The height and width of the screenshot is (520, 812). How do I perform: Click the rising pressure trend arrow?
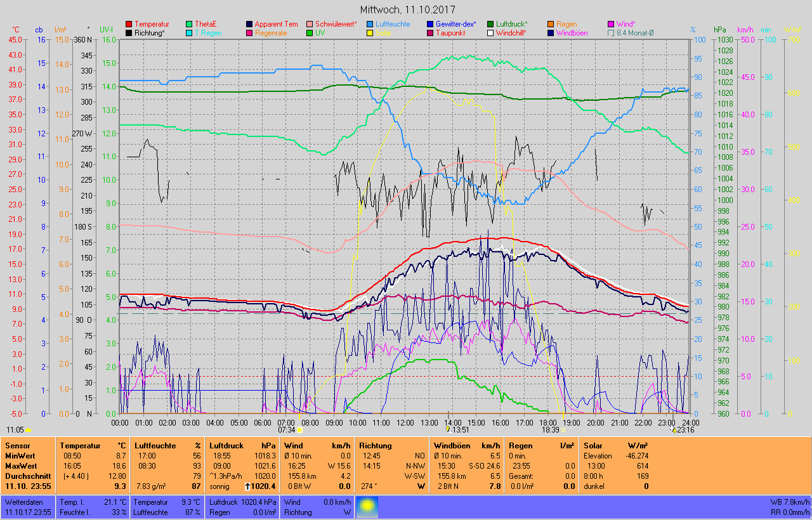click(247, 486)
